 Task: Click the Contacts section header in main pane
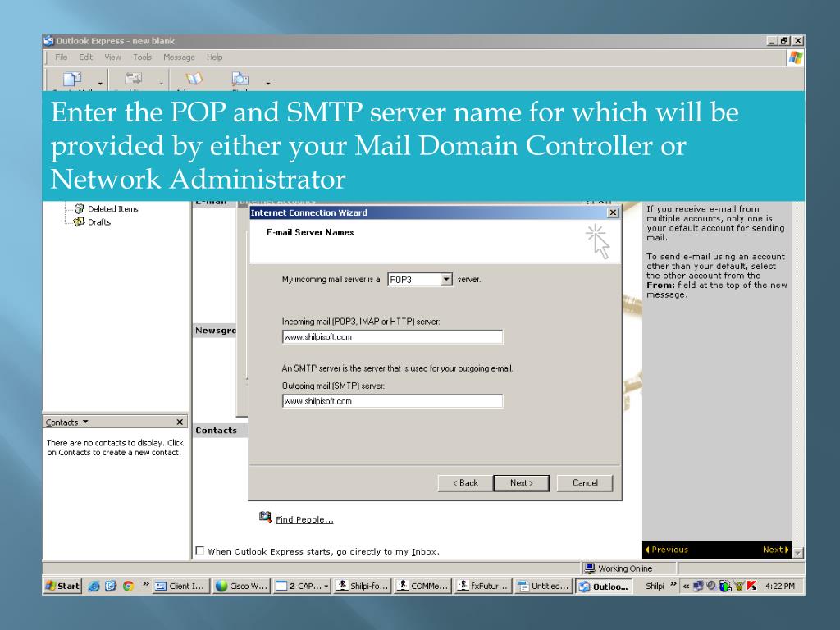(216, 430)
